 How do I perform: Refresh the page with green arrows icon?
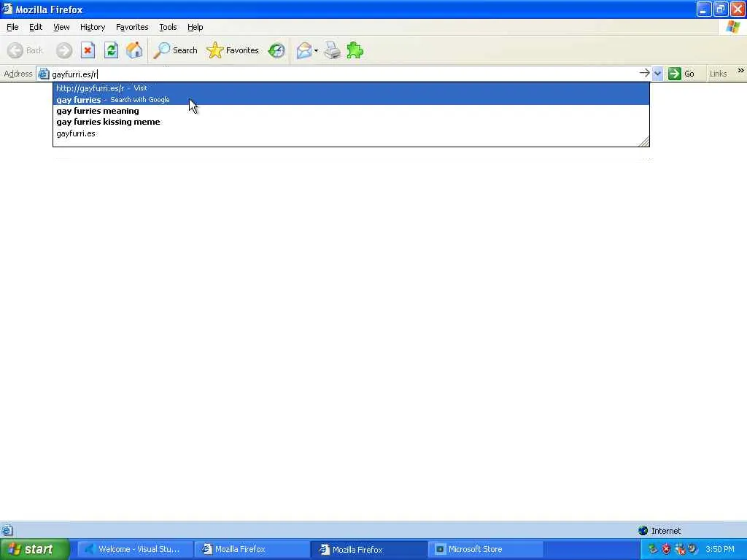111,50
